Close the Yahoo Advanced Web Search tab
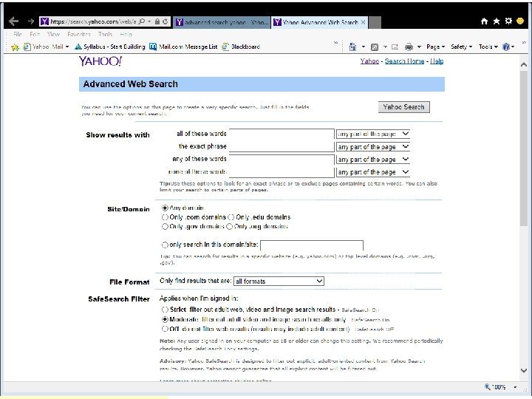 pos(363,22)
